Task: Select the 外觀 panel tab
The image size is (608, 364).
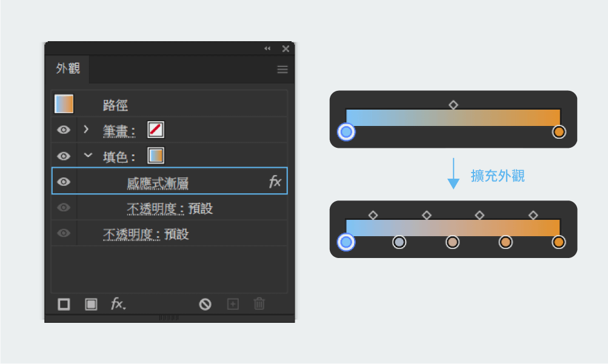Action: click(x=68, y=68)
